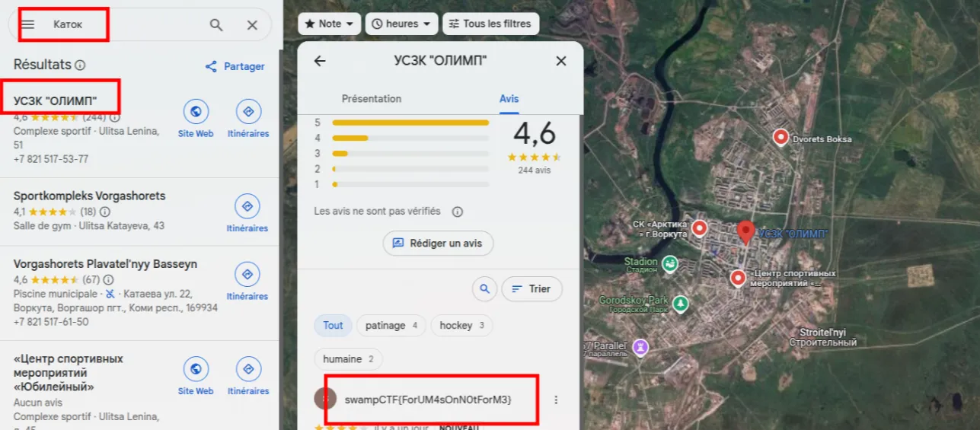This screenshot has width=980, height=430.
Task: Click the purple 67 Parallel map marker
Action: click(x=641, y=347)
